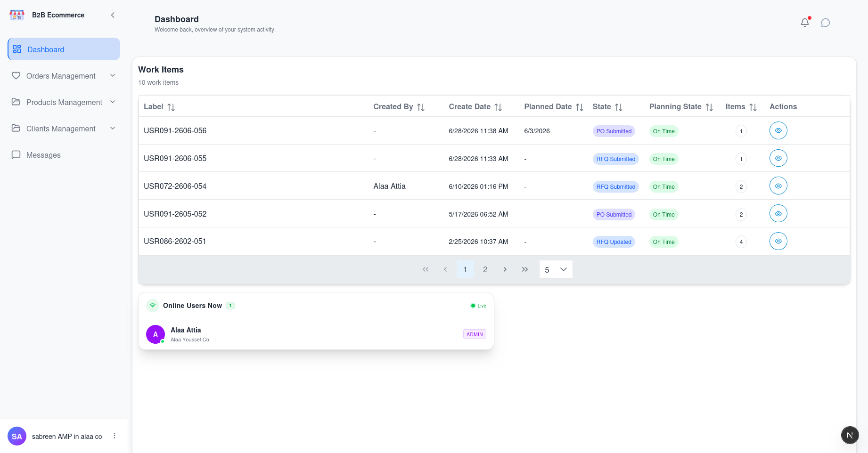This screenshot has height=453, width=868.
Task: Open the chat bubble icon in header
Action: 826,23
